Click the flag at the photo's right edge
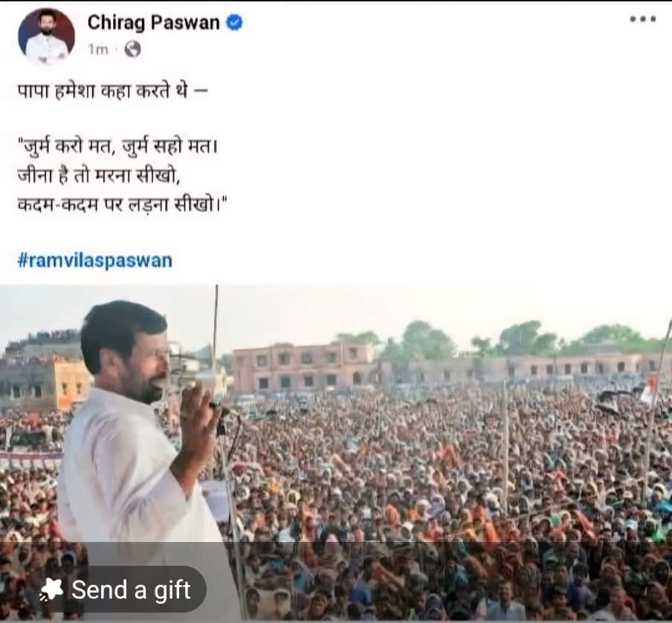The image size is (672, 623). [x=649, y=390]
